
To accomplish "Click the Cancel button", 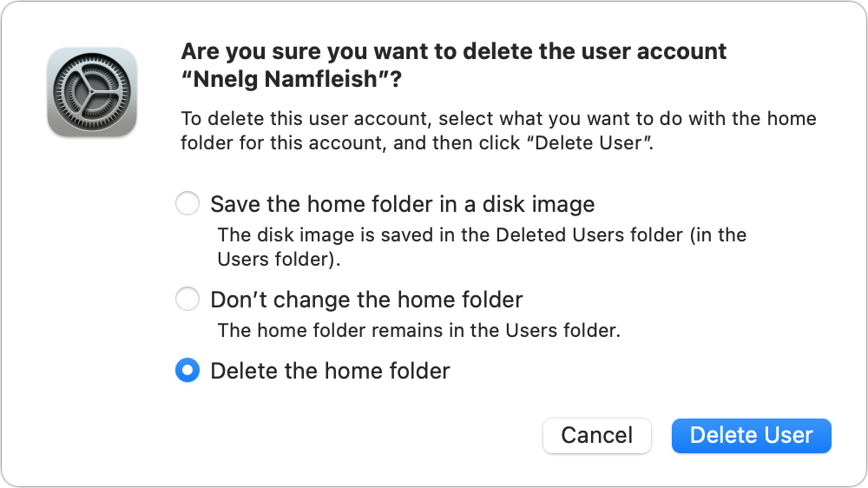I will (x=597, y=435).
